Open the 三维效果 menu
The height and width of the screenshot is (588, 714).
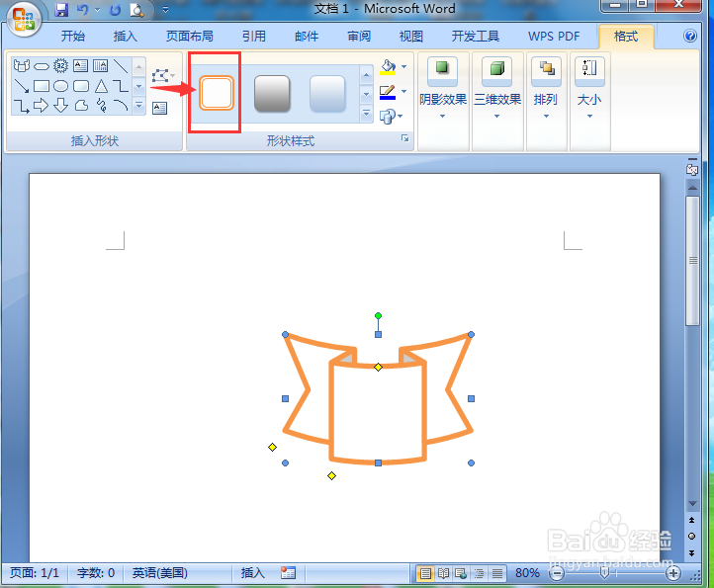[x=497, y=88]
